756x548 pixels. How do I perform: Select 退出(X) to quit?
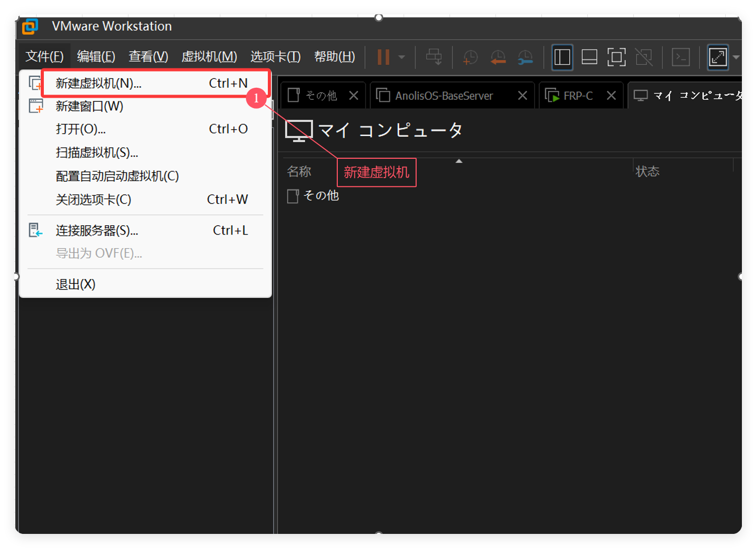(x=145, y=284)
